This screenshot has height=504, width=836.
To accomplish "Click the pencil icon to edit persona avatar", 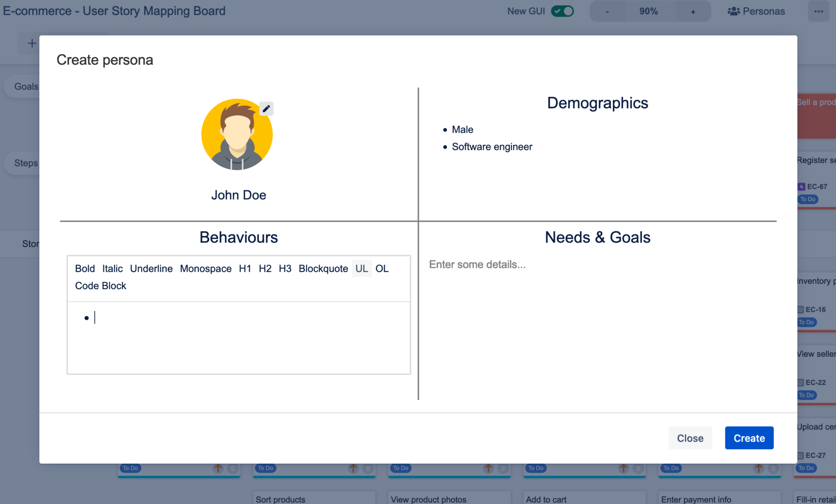I will point(266,109).
